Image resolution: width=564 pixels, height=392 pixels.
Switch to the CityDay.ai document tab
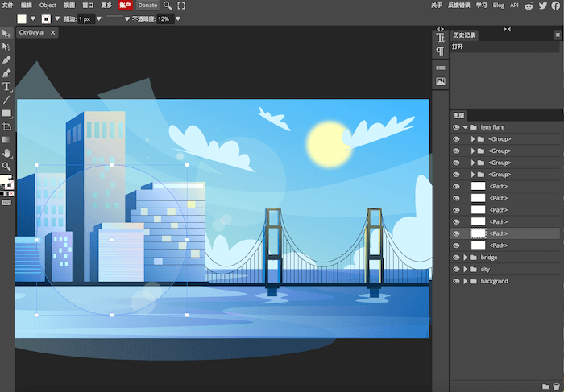click(x=32, y=32)
